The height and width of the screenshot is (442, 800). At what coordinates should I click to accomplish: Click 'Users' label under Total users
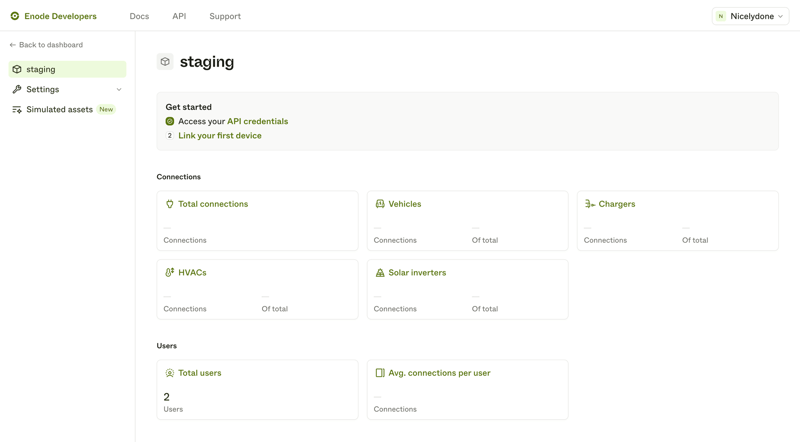(173, 409)
